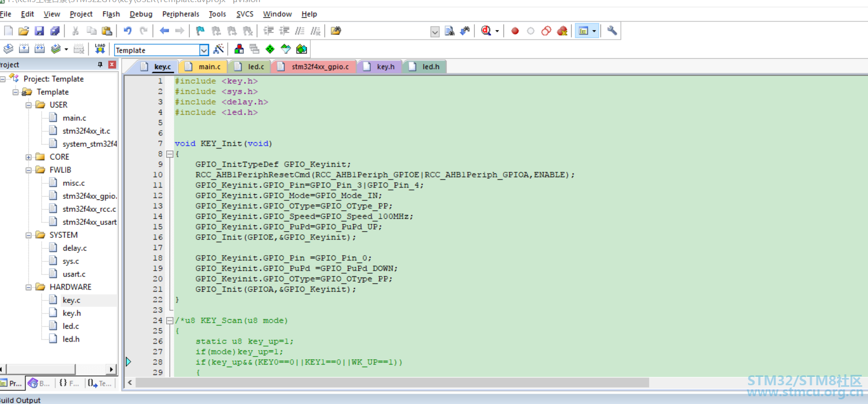Indent selected lines icon

pos(269,31)
